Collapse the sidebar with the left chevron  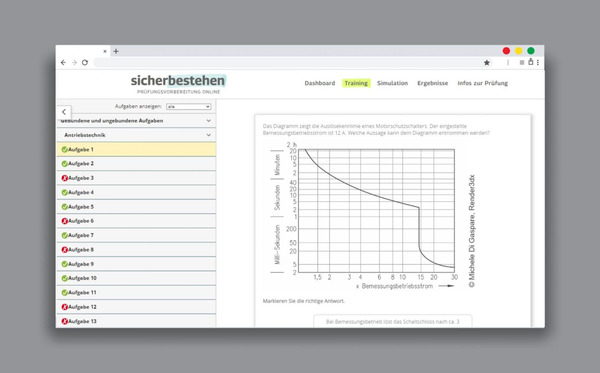[x=64, y=112]
